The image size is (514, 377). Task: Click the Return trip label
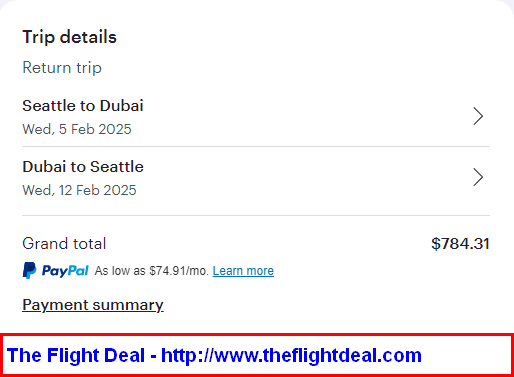(62, 68)
